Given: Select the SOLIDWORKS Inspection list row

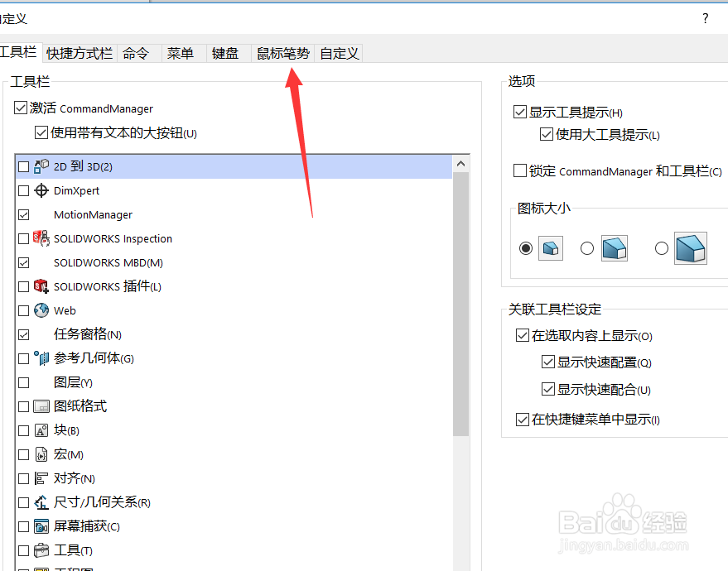Looking at the screenshot, I should click(234, 238).
